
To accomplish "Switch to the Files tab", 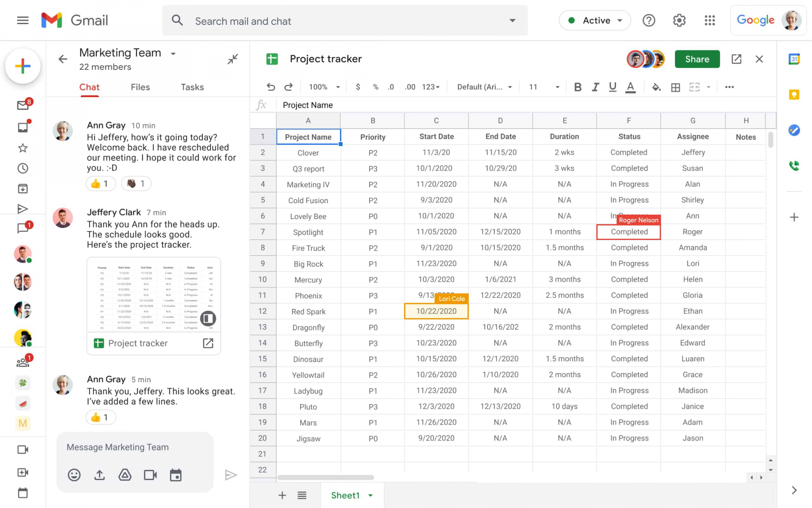I will click(140, 87).
